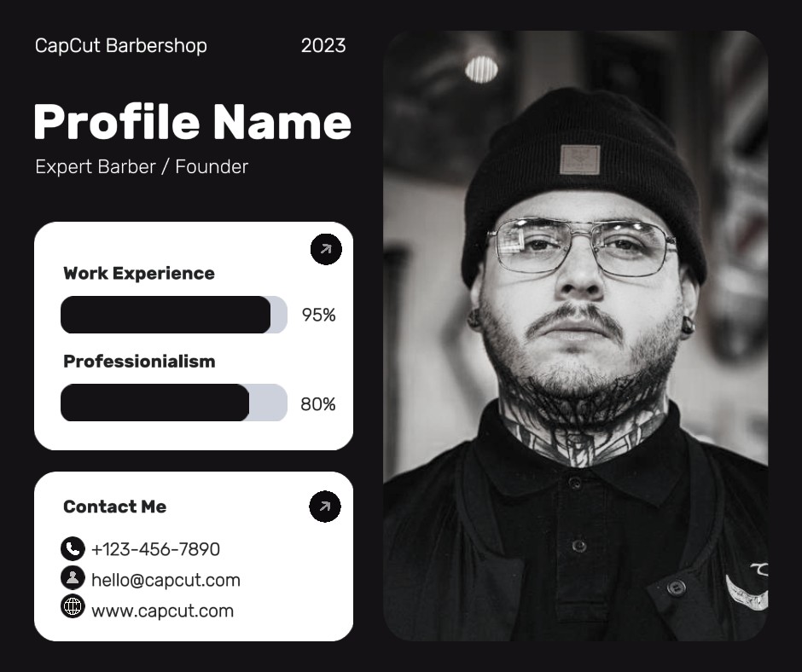802x672 pixels.
Task: Click the phone icon
Action: 73,548
